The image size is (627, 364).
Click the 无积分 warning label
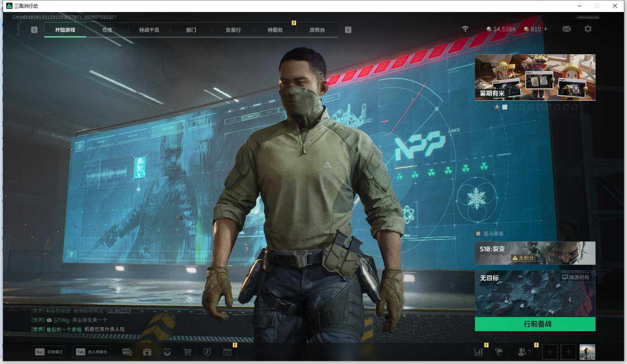click(523, 258)
